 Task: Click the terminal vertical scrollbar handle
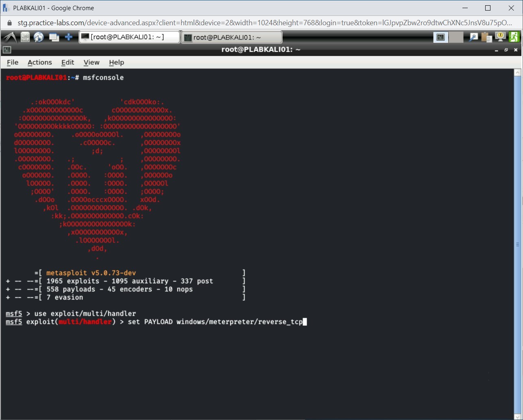click(x=517, y=244)
